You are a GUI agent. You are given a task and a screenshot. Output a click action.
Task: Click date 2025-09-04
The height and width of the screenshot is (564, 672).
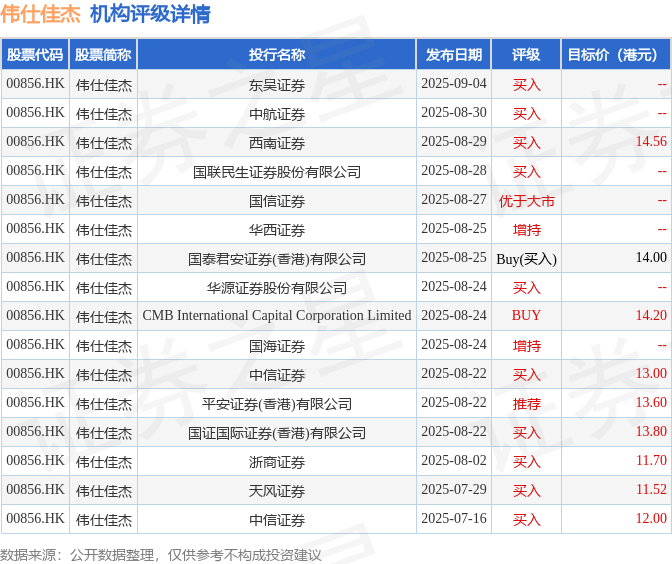coord(454,83)
